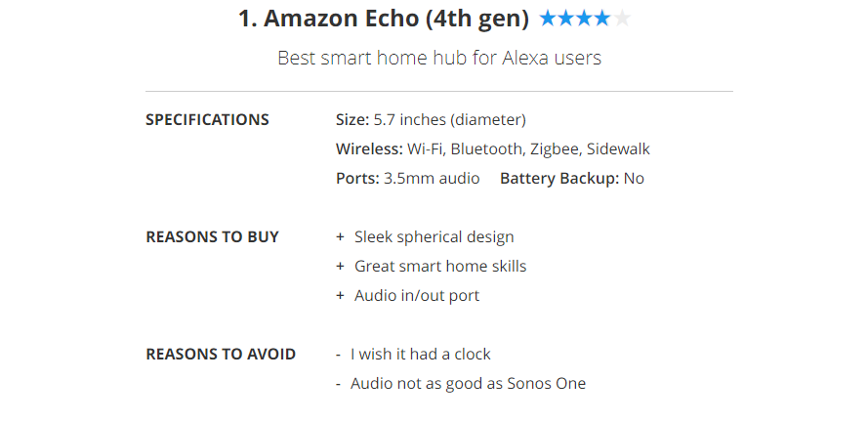Screen dimensions: 868x422
Task: Click the Audio not as good as Sonos One text
Action: 468,384
